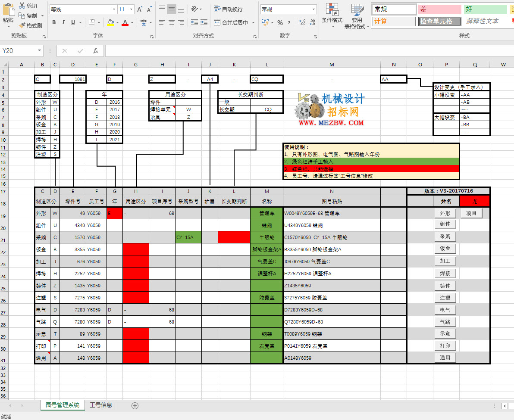Open Format as Table (套用表格格式)
The image size is (514, 420).
357,16
